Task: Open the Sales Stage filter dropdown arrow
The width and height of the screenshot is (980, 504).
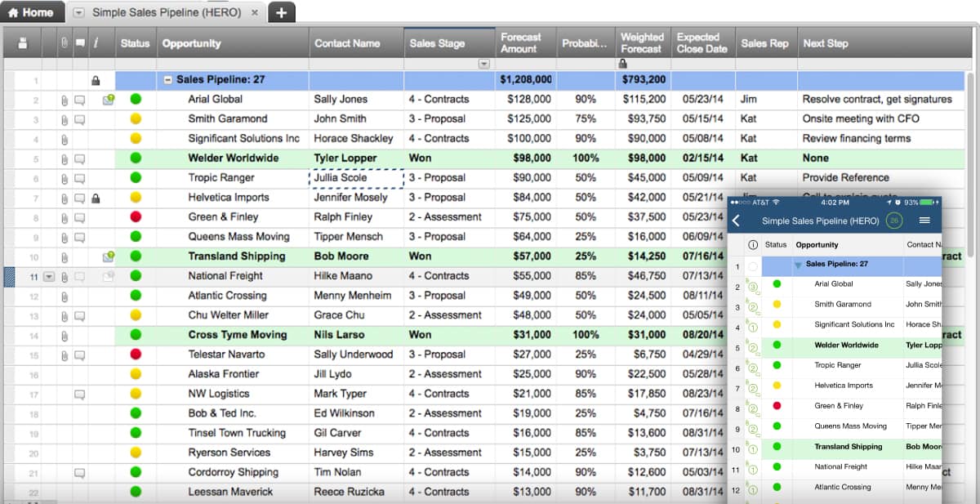Action: pos(483,64)
